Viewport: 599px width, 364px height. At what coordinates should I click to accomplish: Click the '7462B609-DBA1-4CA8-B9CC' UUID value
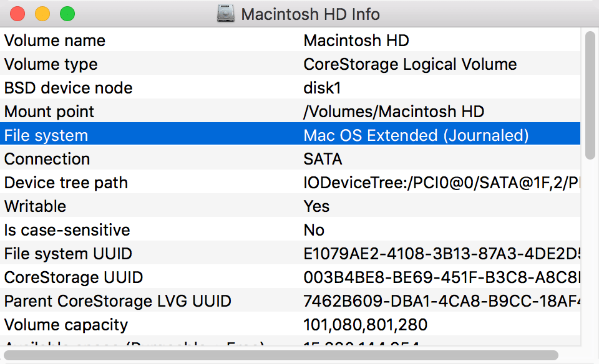442,301
